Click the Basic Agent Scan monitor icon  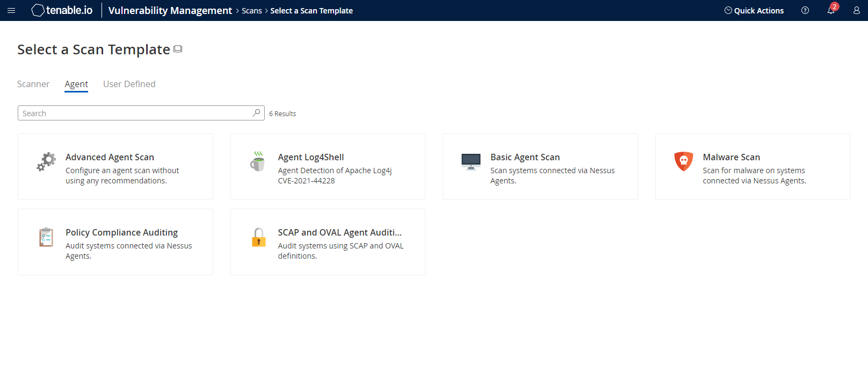[471, 161]
